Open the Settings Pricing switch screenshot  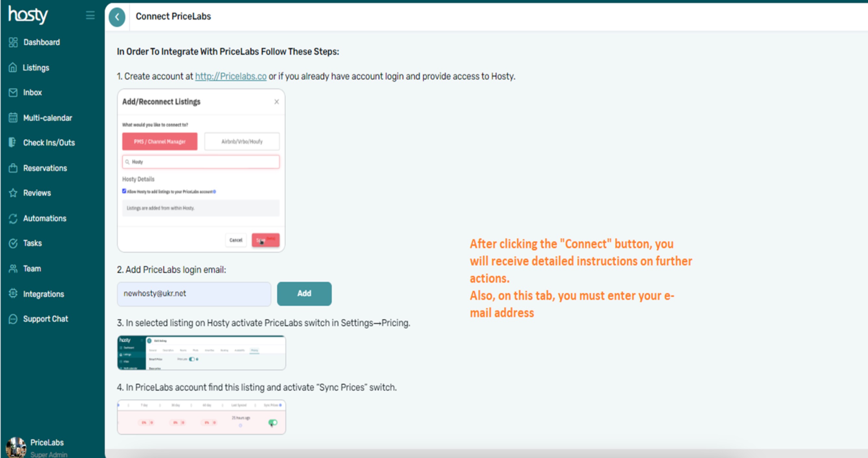pos(202,352)
